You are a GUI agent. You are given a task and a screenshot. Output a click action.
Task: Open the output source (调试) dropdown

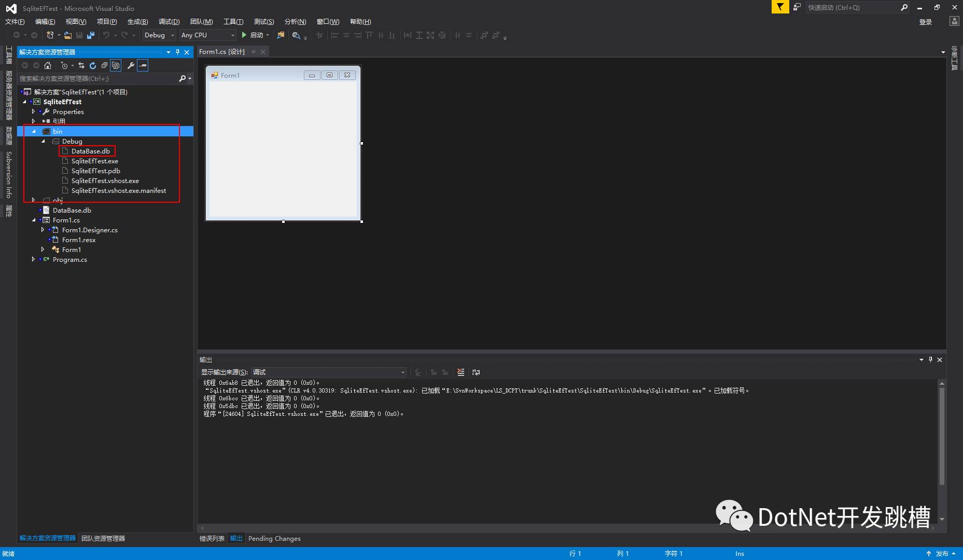[x=329, y=372]
